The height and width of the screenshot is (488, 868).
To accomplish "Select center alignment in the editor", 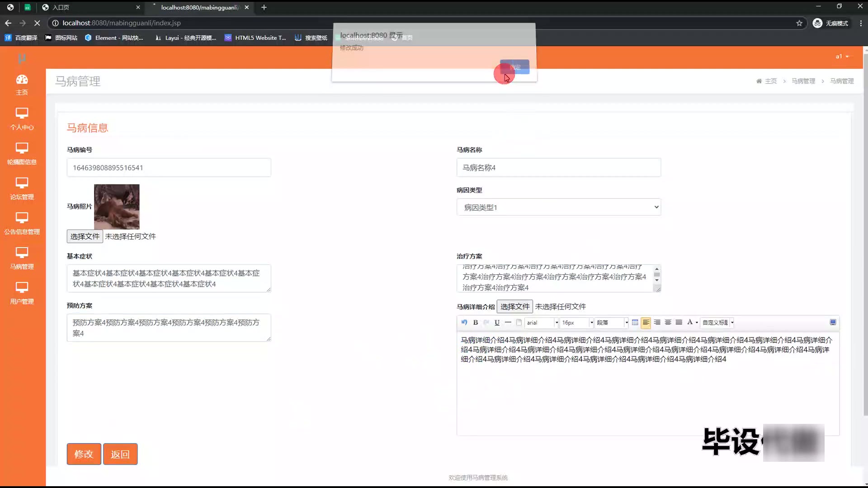I will tap(668, 322).
